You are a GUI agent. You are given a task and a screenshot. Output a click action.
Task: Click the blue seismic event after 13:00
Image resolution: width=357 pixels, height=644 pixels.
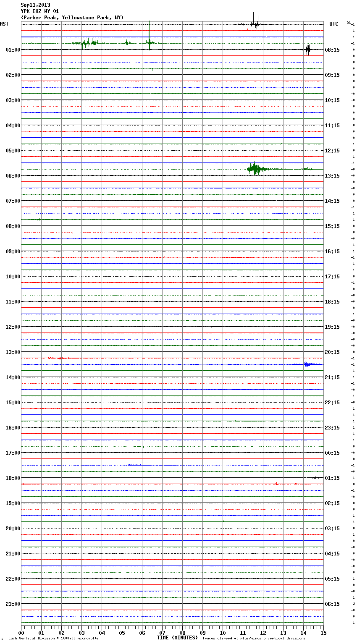pyautogui.click(x=308, y=364)
